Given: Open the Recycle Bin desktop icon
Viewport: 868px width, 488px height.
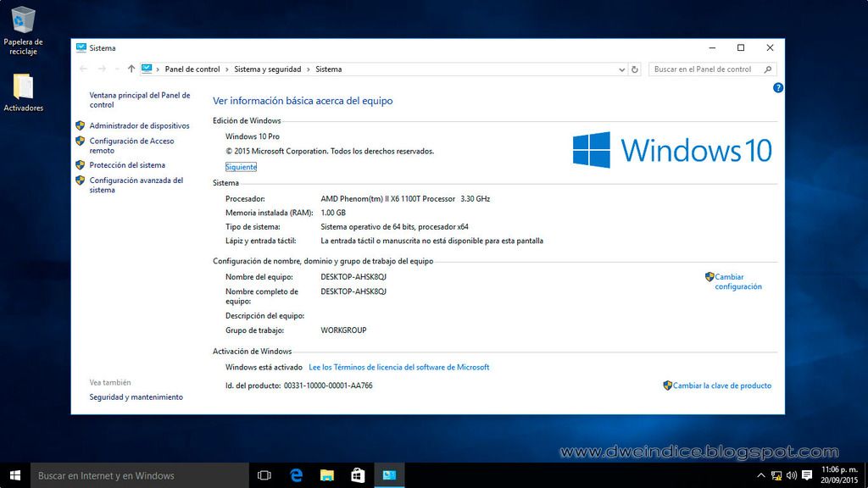Looking at the screenshot, I should click(x=24, y=20).
